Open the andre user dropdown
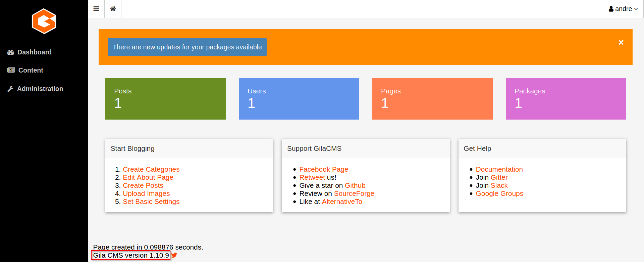Viewport: 644px width, 262px height. click(623, 9)
